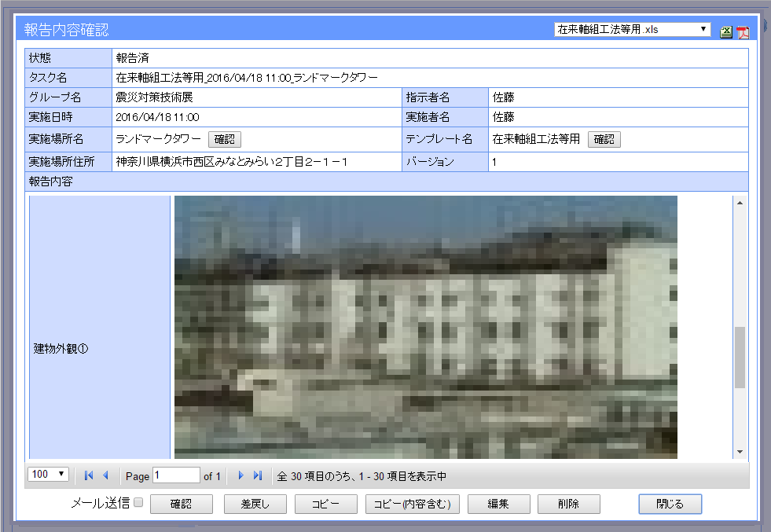Go to previous page icon
Screen dimensions: 771x532
tap(105, 475)
